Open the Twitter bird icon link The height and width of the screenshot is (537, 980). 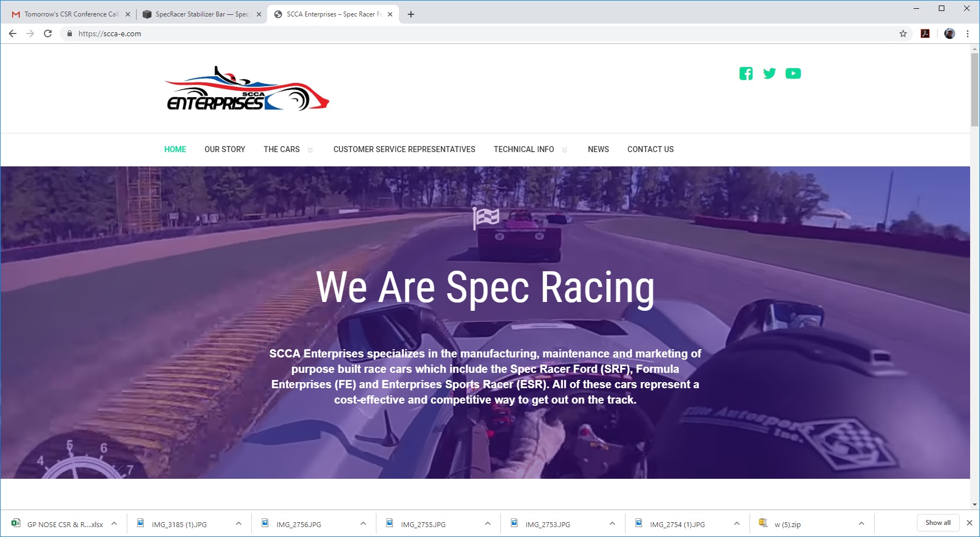click(x=769, y=74)
